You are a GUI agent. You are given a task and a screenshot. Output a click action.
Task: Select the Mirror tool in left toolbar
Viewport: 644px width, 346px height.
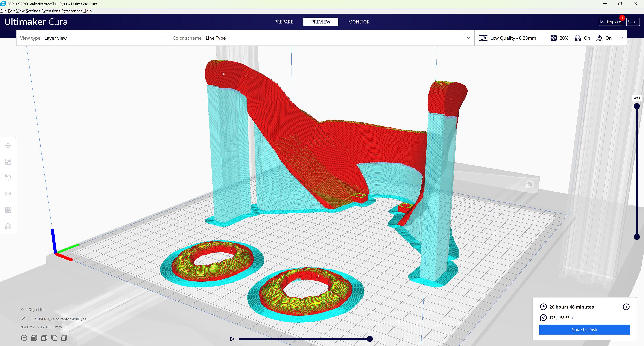tap(8, 194)
